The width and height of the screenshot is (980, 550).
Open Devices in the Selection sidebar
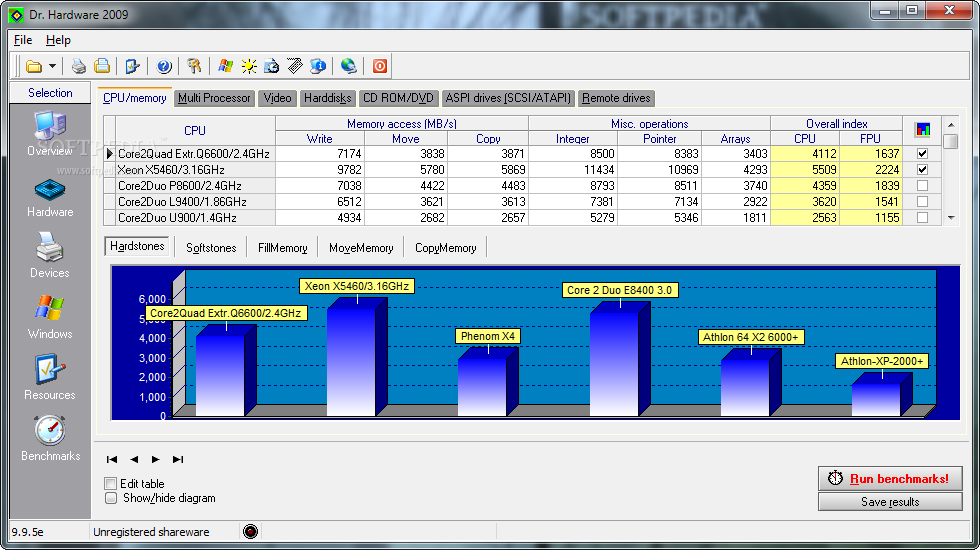pyautogui.click(x=50, y=255)
